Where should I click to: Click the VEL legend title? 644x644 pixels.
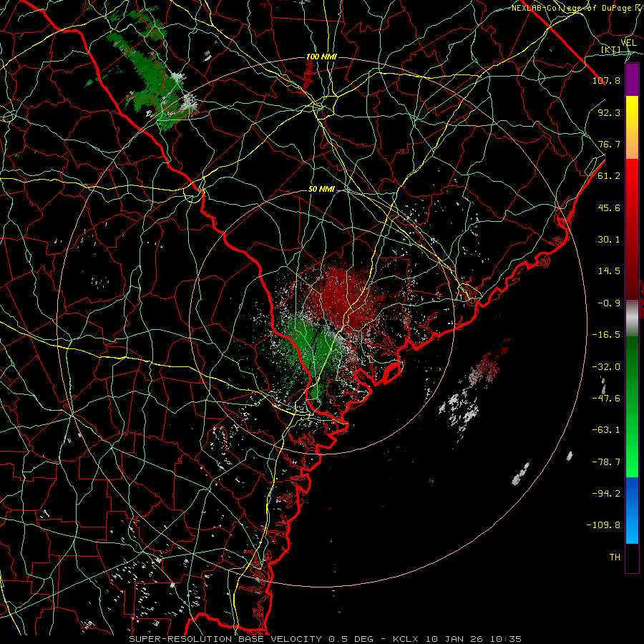click(628, 43)
